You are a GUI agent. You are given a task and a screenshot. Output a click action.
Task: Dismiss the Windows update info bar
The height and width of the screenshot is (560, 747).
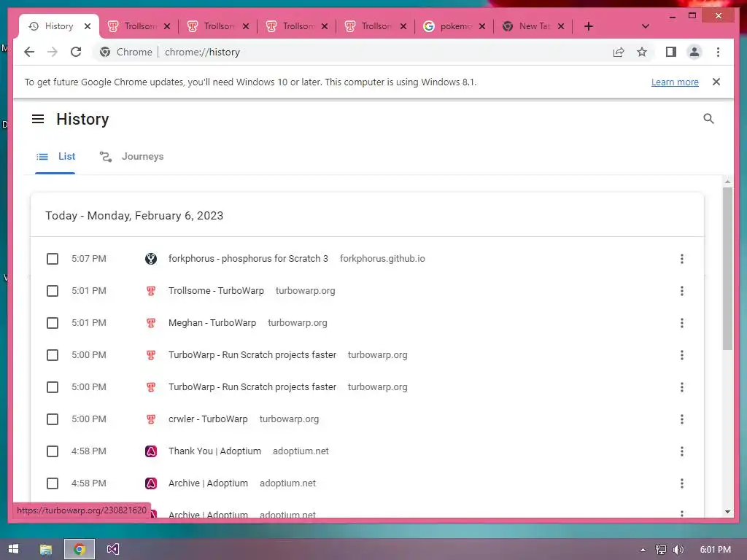[x=716, y=82]
